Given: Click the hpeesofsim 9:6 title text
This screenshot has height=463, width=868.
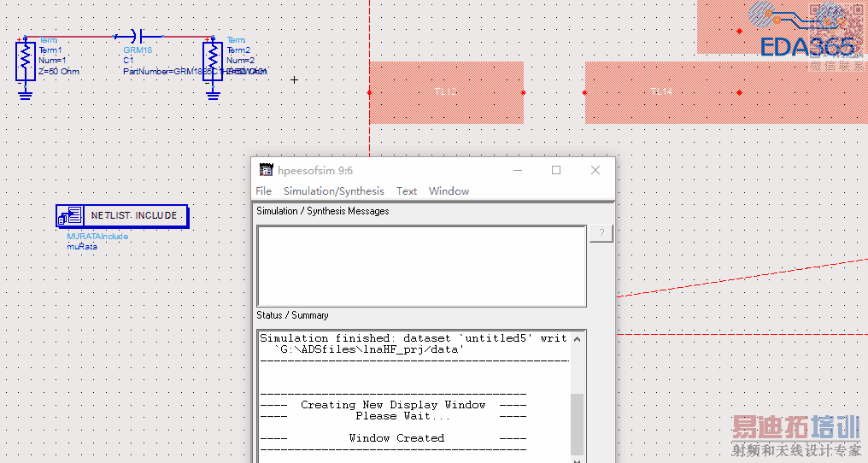Looking at the screenshot, I should tap(315, 171).
